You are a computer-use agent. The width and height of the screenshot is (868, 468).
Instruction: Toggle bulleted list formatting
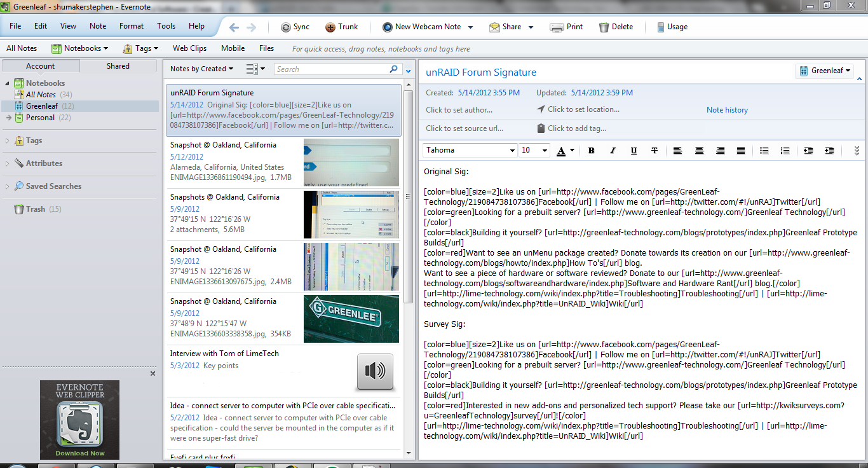[x=764, y=151]
